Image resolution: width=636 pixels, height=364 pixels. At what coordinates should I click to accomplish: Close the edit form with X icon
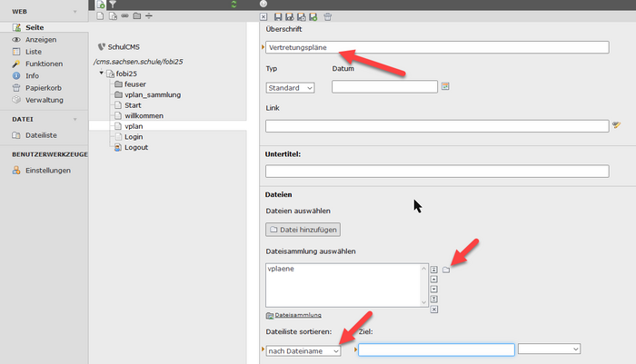point(263,16)
